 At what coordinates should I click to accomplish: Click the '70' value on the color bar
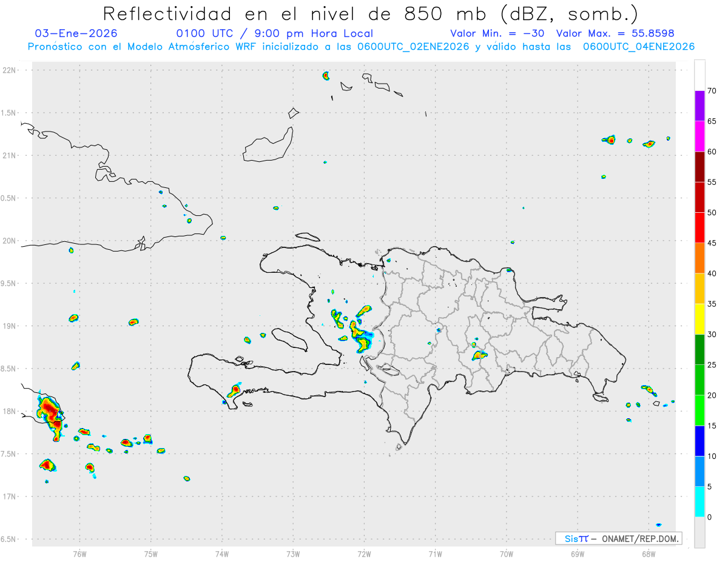pos(712,91)
